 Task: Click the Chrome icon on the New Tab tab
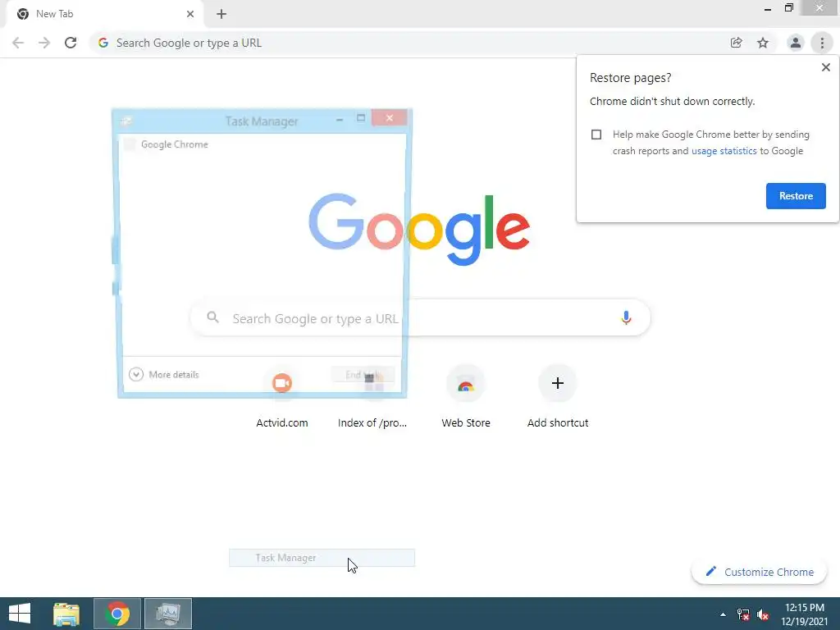(23, 14)
